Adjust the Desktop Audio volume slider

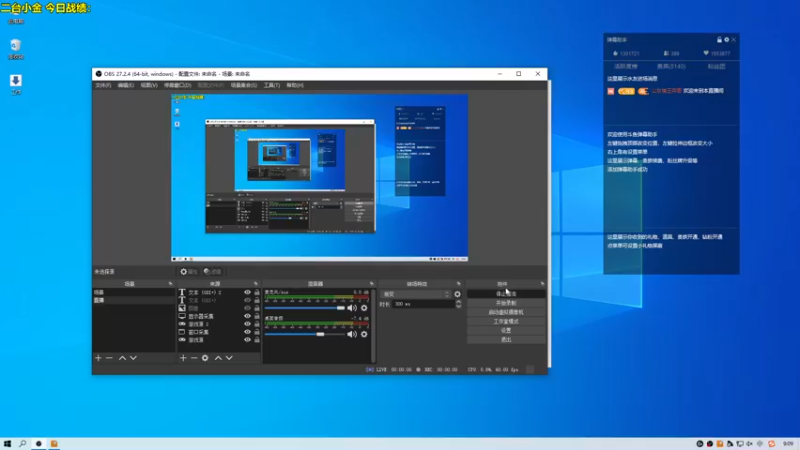click(305, 334)
